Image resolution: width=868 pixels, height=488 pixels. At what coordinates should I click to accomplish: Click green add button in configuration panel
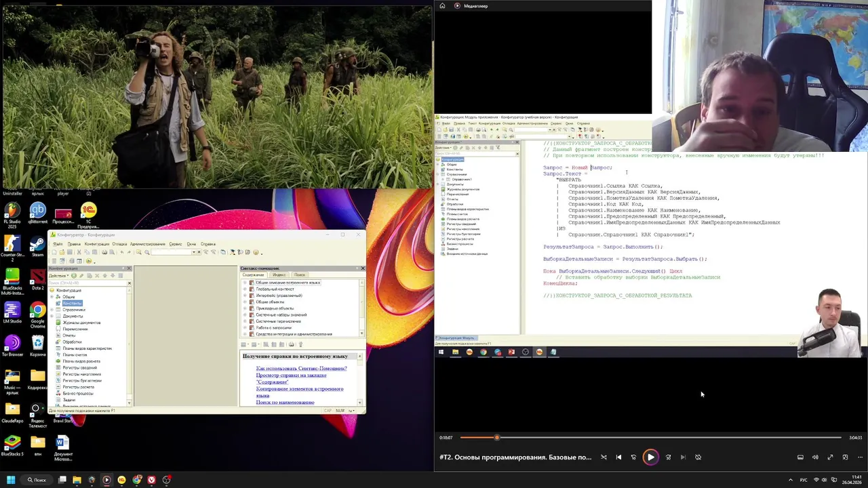74,275
